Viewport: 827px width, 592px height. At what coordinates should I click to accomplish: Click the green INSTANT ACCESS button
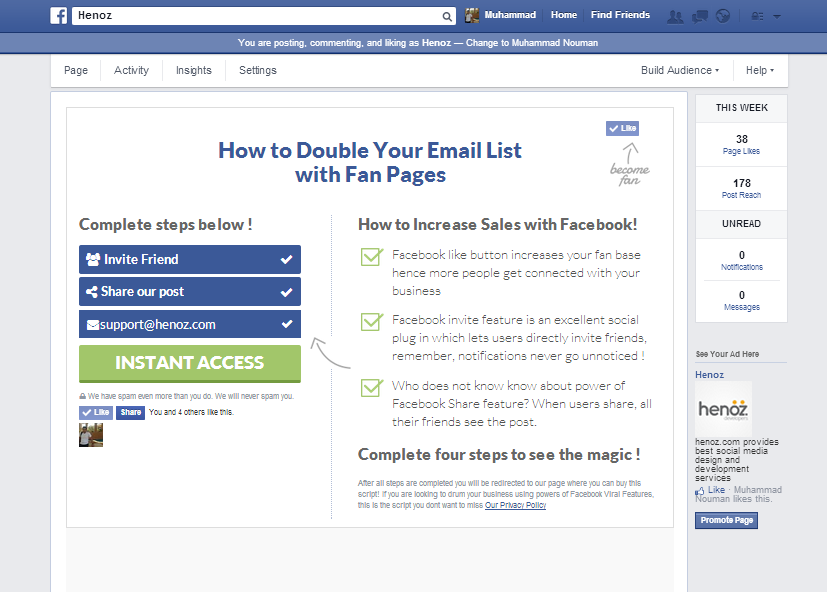(x=190, y=364)
